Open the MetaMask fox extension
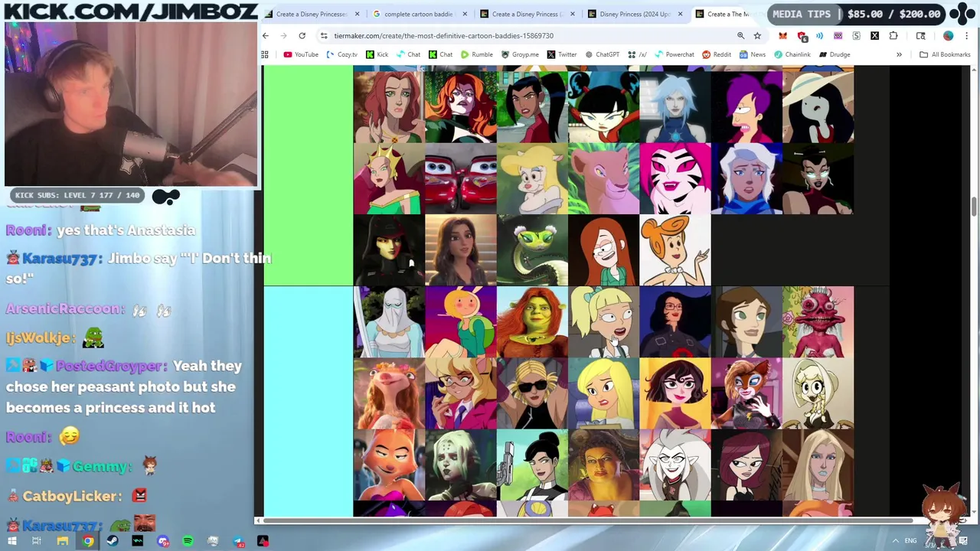Screen dimensions: 980x551 pos(782,35)
